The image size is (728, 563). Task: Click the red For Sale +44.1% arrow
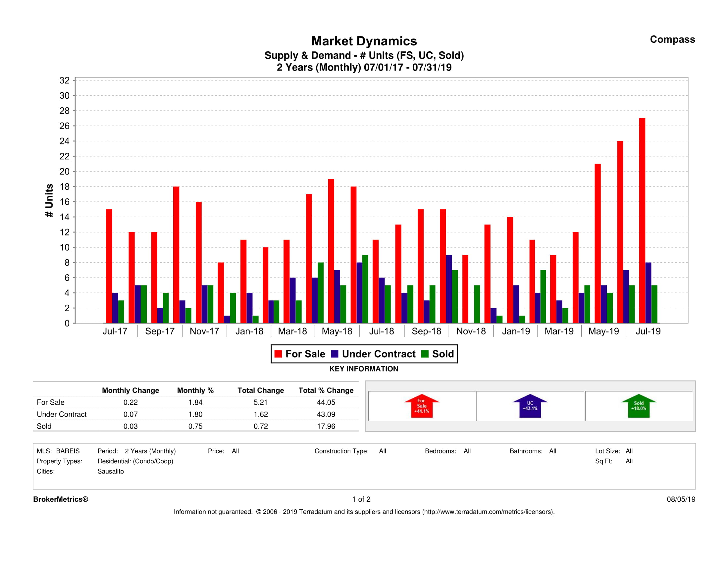[x=422, y=406]
